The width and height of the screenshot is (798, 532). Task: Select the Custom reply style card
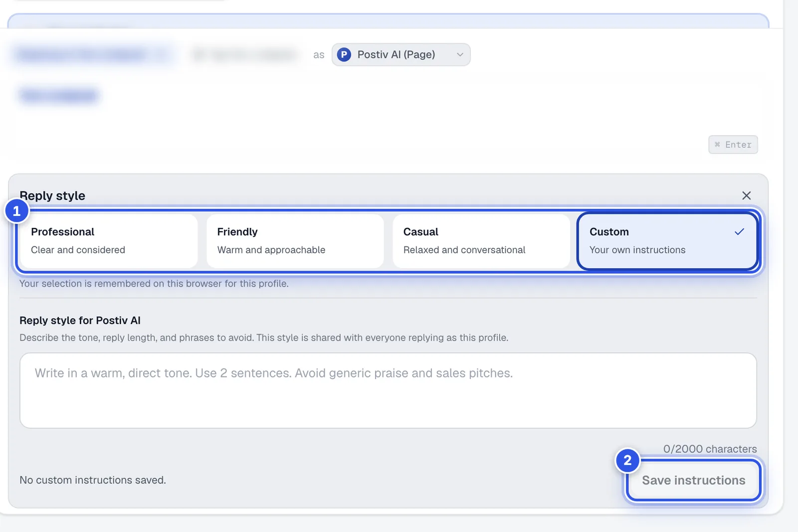667,241
